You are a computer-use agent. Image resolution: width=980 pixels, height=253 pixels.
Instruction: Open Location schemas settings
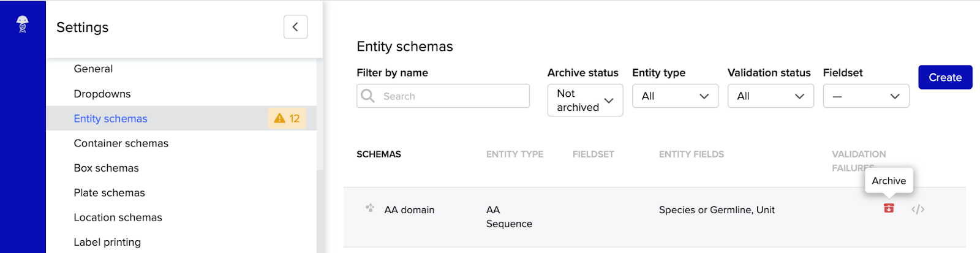tap(118, 217)
